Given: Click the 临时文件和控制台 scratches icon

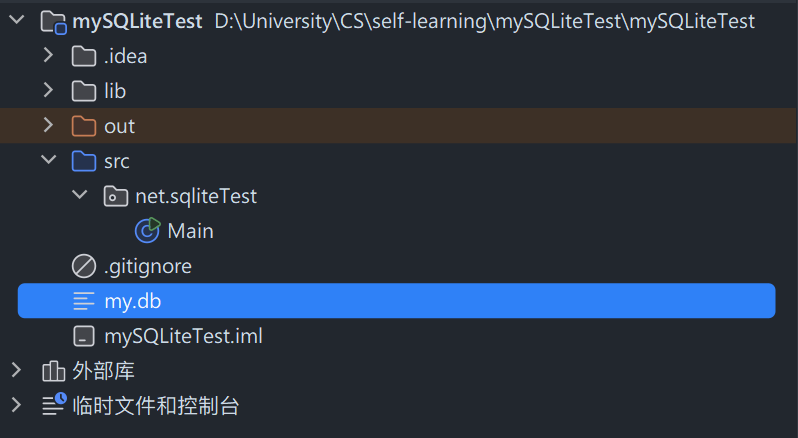Looking at the screenshot, I should [x=54, y=406].
